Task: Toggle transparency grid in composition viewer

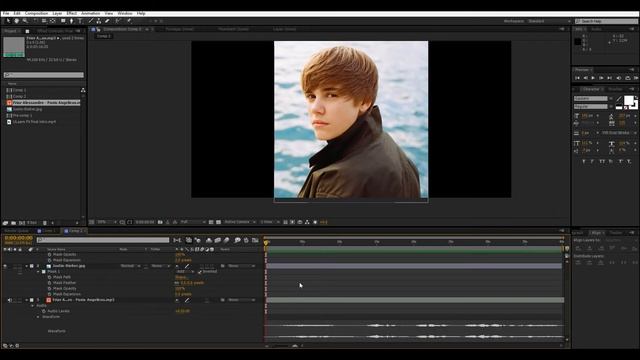Action: tap(218, 222)
